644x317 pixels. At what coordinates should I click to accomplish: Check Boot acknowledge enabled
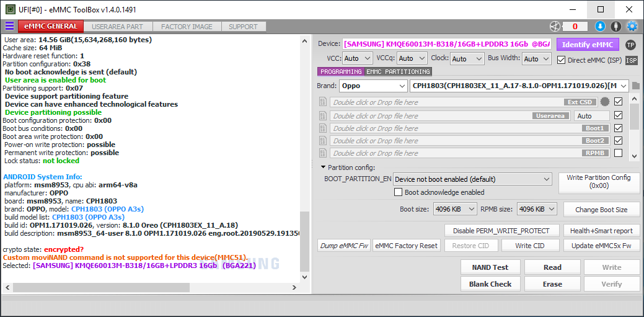click(398, 192)
